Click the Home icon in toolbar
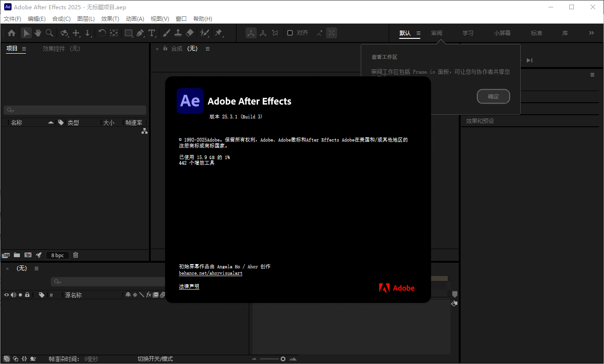604x364 pixels. pyautogui.click(x=12, y=33)
